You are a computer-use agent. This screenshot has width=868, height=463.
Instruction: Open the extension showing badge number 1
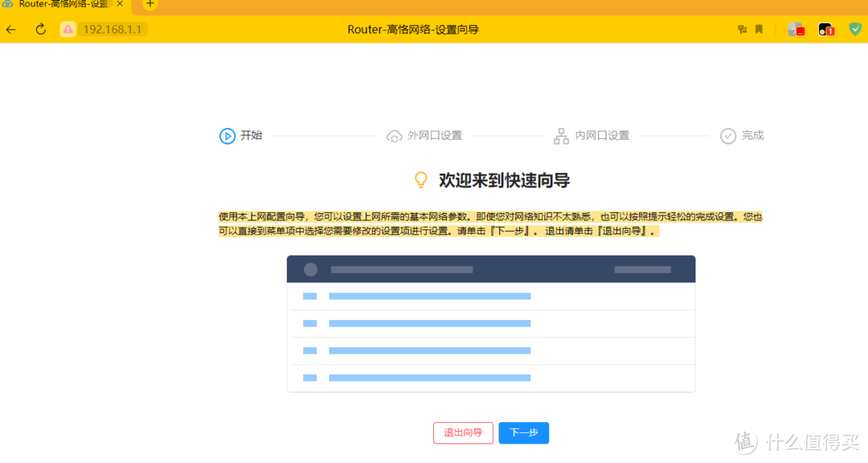point(826,29)
